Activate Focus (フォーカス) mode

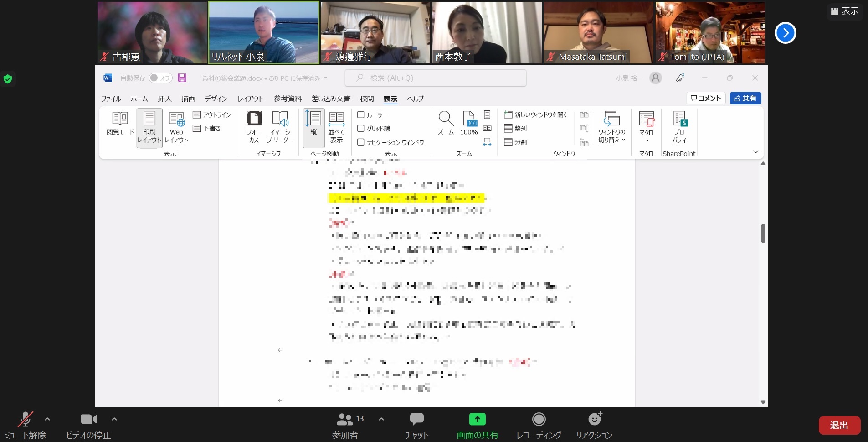[x=254, y=128]
